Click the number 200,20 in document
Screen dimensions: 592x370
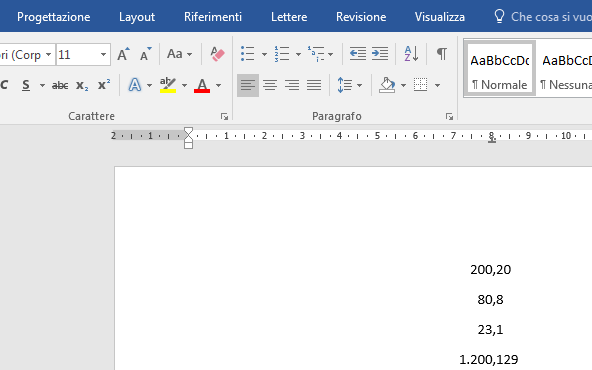pos(490,270)
